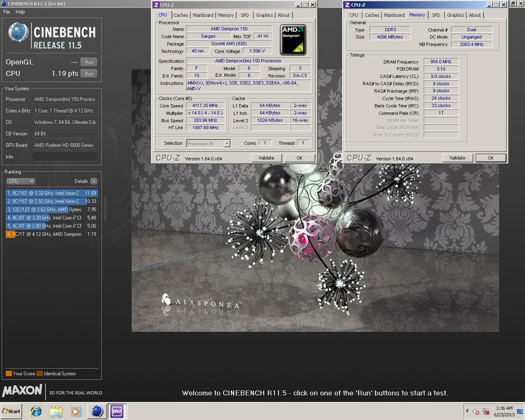This screenshot has width=525, height=420.
Task: Select ranking entry 4C/8T @ 2.80 GHz
Action: 52,226
